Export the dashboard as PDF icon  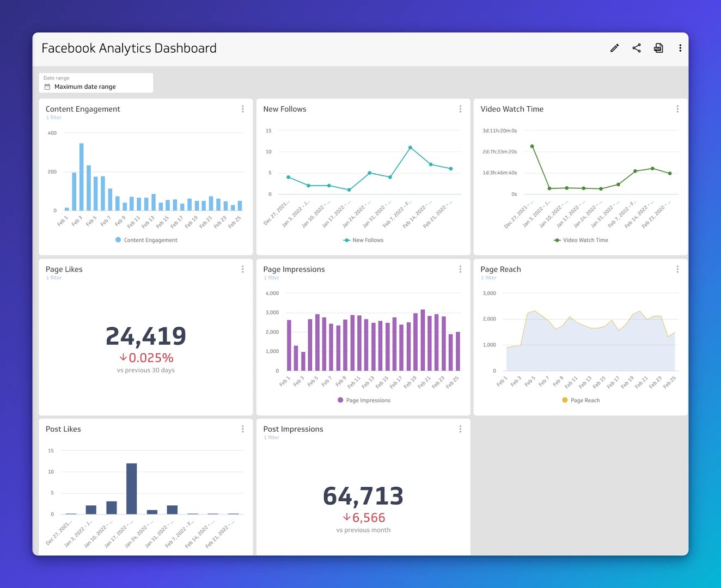coord(658,48)
